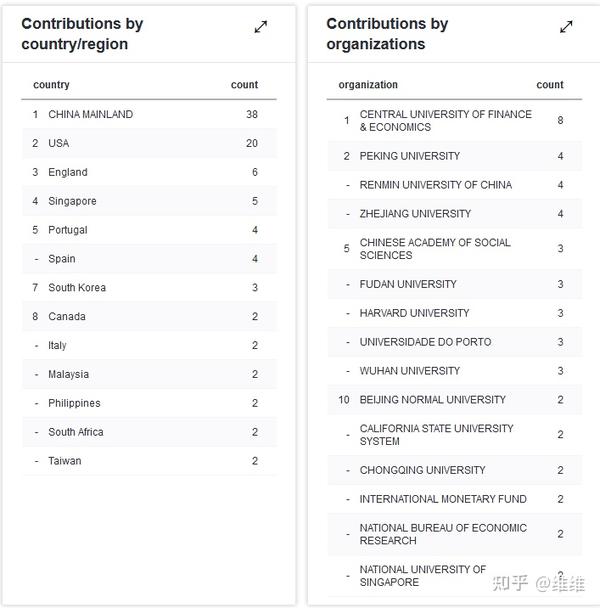Screen dimensions: 600x608
Task: Click the country column header
Action: click(x=51, y=85)
